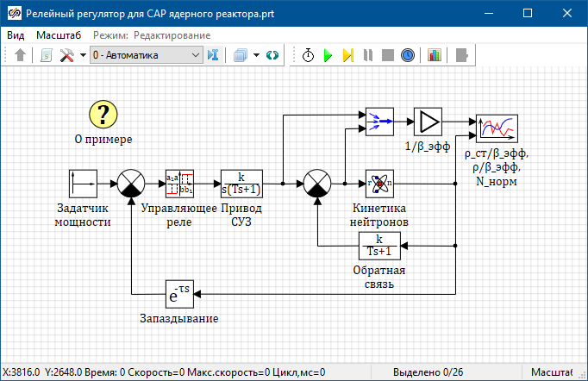Expand the arrow next to the windows icon
Screen dimensions: 588x381
257,55
